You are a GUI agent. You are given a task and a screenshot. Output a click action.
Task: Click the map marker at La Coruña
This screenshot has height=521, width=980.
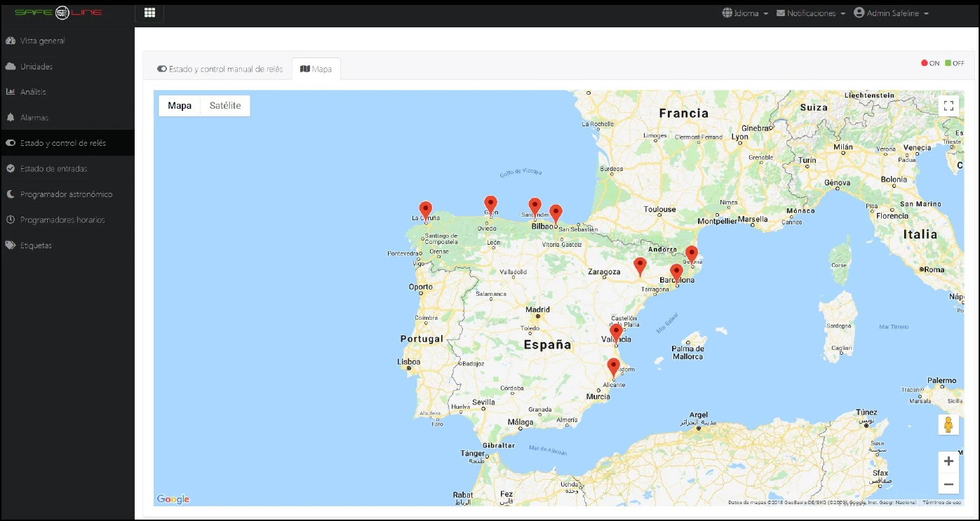425,210
